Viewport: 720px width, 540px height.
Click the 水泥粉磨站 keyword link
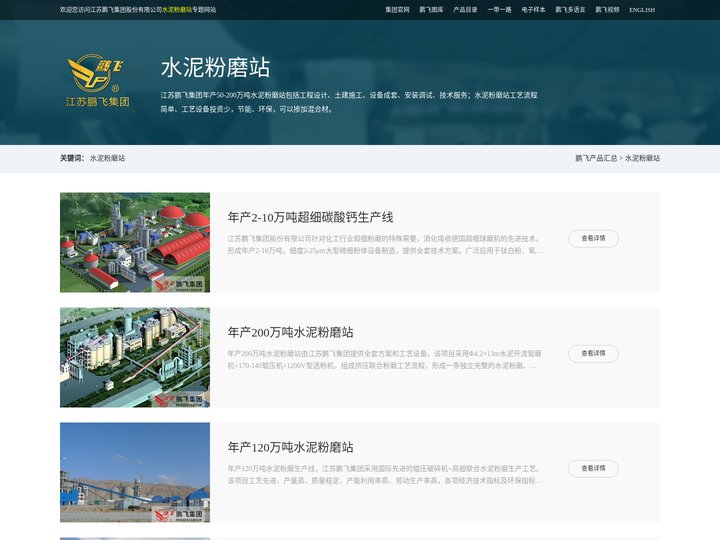tap(107, 158)
